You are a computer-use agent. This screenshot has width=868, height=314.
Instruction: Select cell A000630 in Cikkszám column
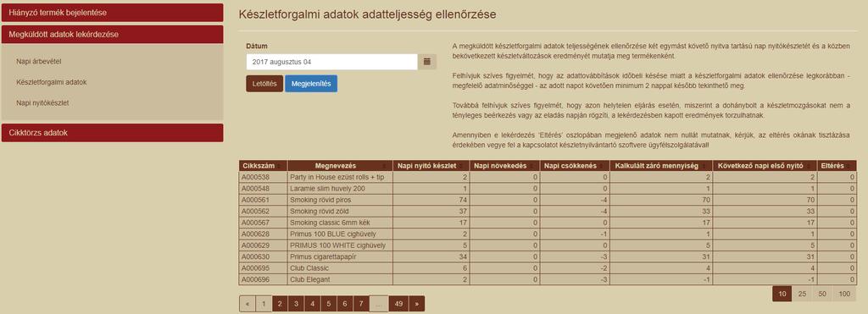(x=264, y=257)
